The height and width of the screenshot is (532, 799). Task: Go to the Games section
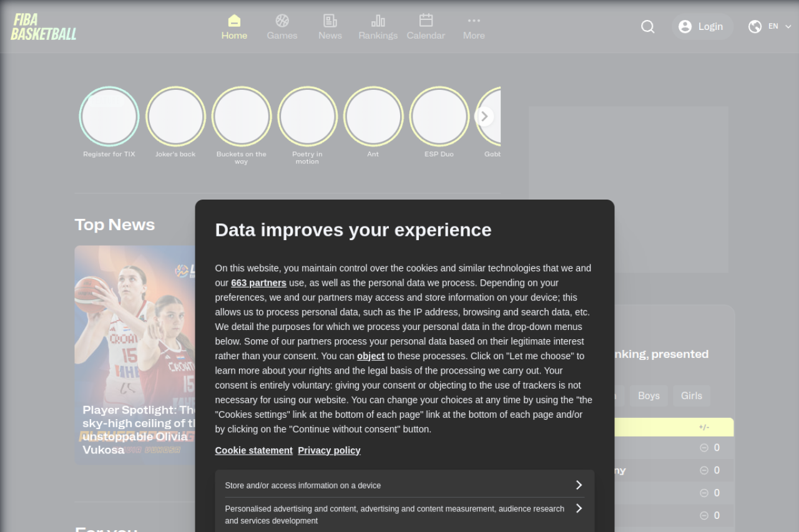pyautogui.click(x=282, y=27)
